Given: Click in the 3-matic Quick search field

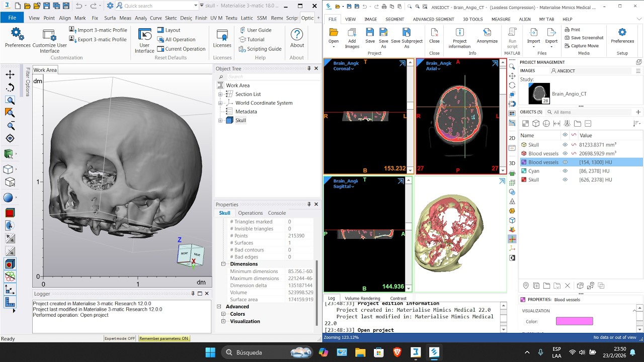Looking at the screenshot, I should tap(157, 6).
